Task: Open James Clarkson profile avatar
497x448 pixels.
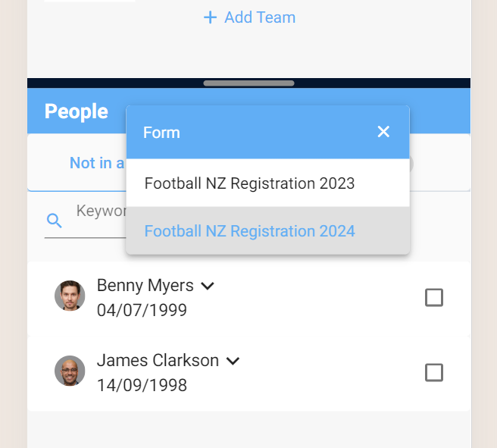Action: tap(70, 371)
